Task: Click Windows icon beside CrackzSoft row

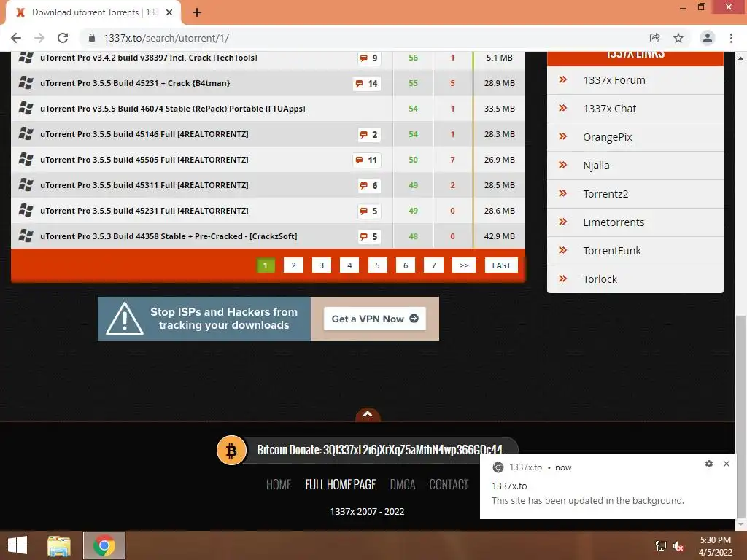Action: (x=26, y=236)
